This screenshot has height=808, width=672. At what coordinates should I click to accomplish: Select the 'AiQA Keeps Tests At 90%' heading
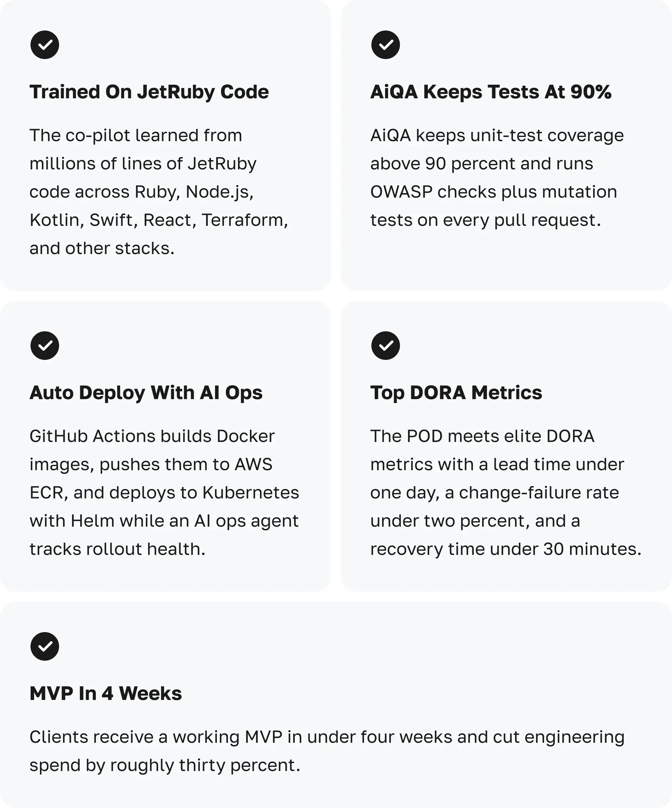coord(491,92)
